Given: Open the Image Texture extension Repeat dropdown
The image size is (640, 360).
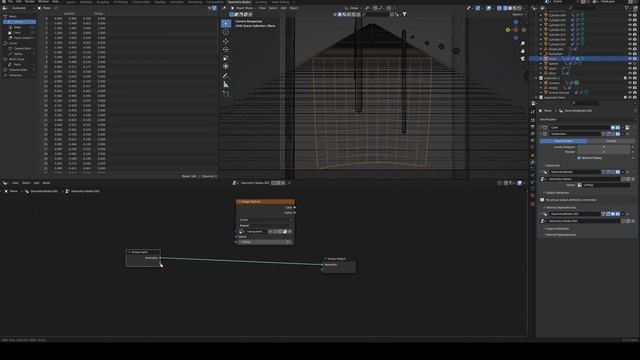Looking at the screenshot, I should [265, 225].
